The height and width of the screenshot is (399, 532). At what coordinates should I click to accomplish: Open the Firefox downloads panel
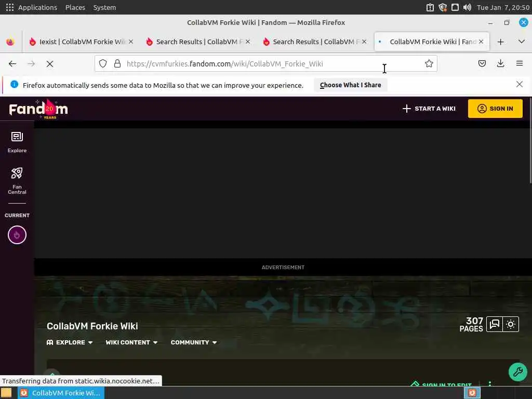pyautogui.click(x=500, y=63)
